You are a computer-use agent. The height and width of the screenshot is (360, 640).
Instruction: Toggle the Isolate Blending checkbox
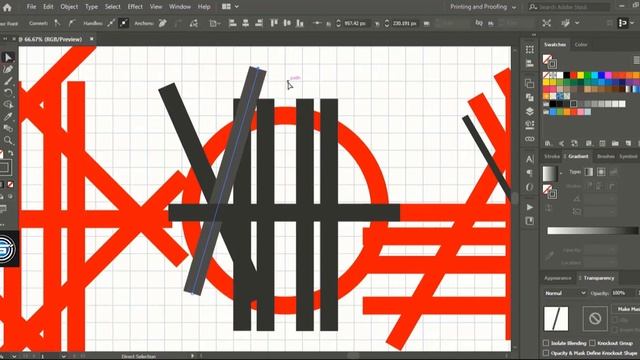coord(546,343)
